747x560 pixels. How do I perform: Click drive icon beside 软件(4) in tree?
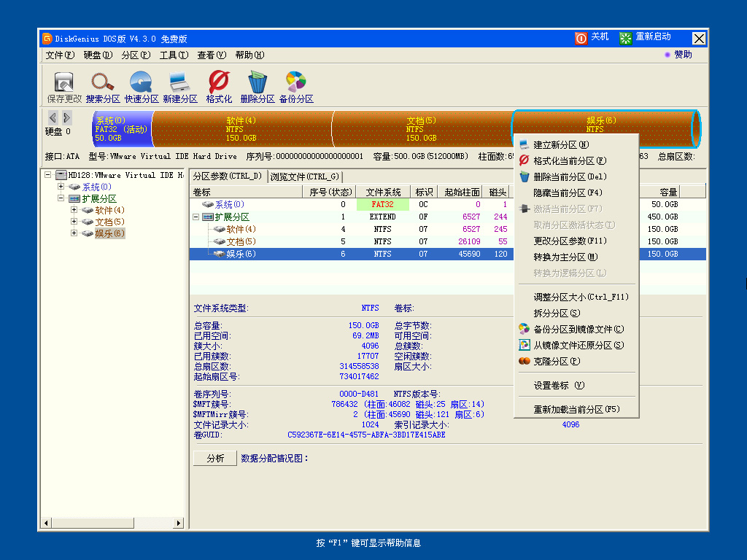[88, 211]
